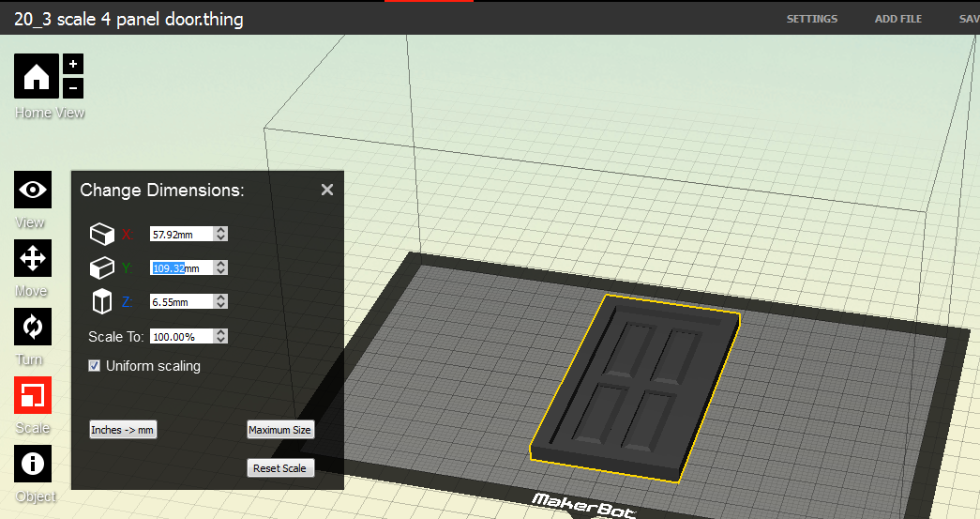Click the Change Dimensions: heading

(162, 191)
